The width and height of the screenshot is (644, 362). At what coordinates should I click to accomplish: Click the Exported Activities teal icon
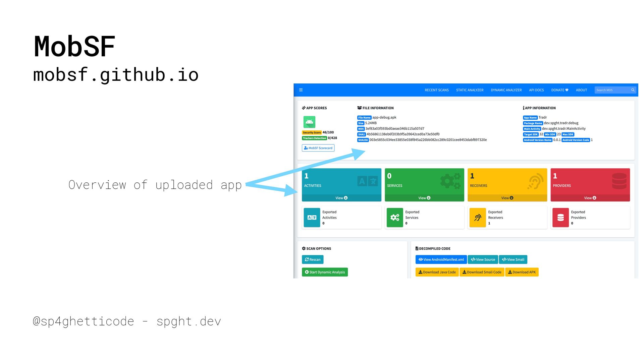pyautogui.click(x=312, y=218)
